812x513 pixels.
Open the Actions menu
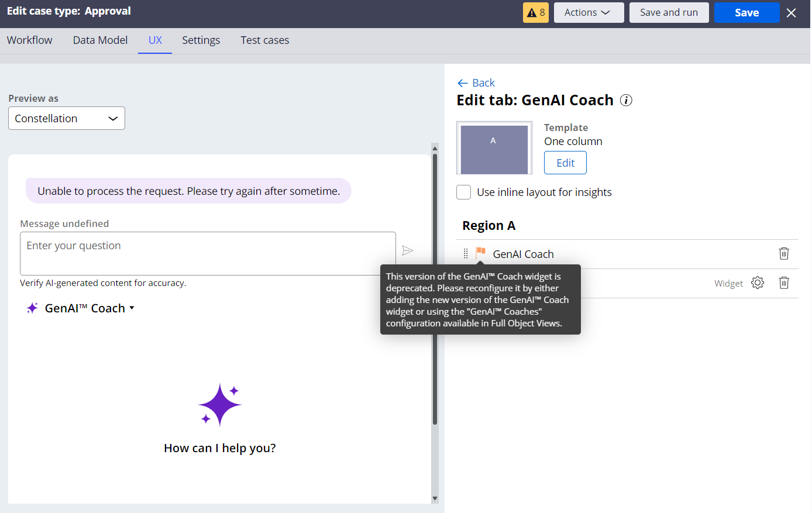(589, 12)
